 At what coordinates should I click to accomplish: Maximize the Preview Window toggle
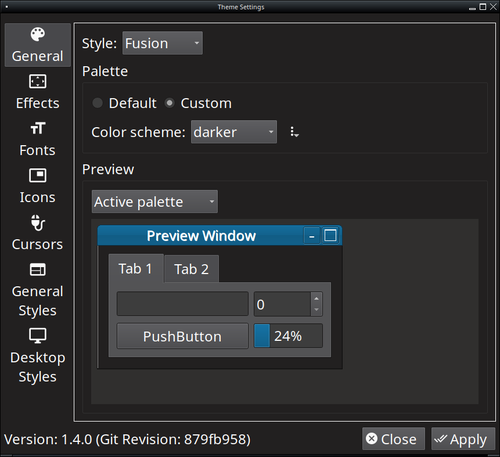point(330,235)
